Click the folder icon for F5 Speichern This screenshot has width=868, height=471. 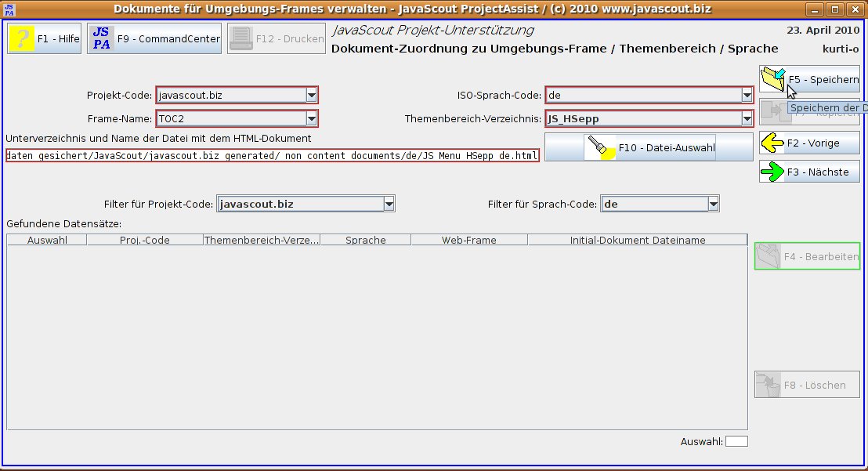coord(773,79)
